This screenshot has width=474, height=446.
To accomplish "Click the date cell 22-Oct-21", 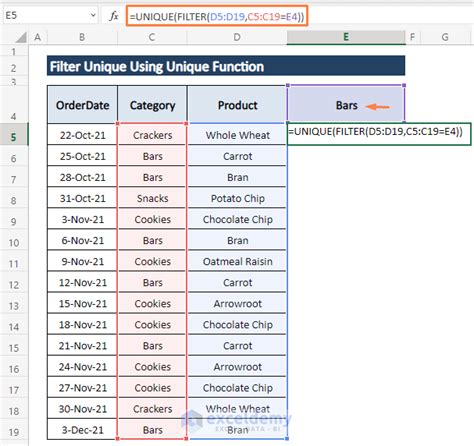I will click(x=82, y=135).
